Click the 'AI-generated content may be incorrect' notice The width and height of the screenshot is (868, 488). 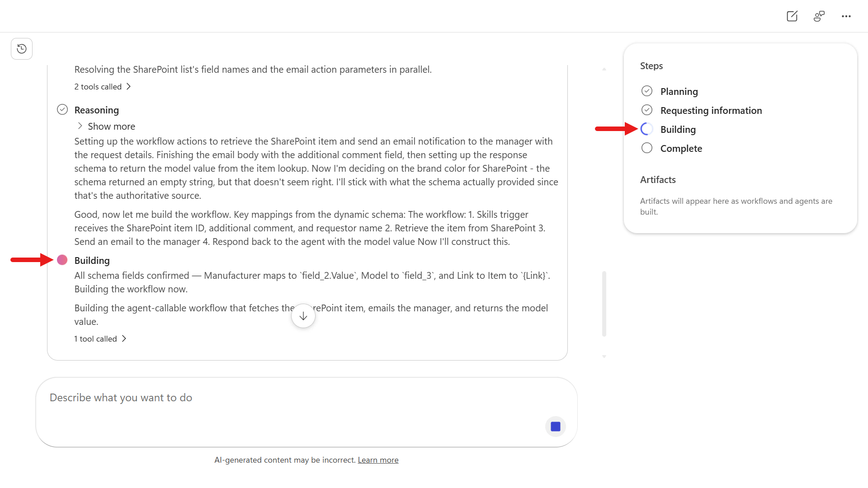[285, 460]
